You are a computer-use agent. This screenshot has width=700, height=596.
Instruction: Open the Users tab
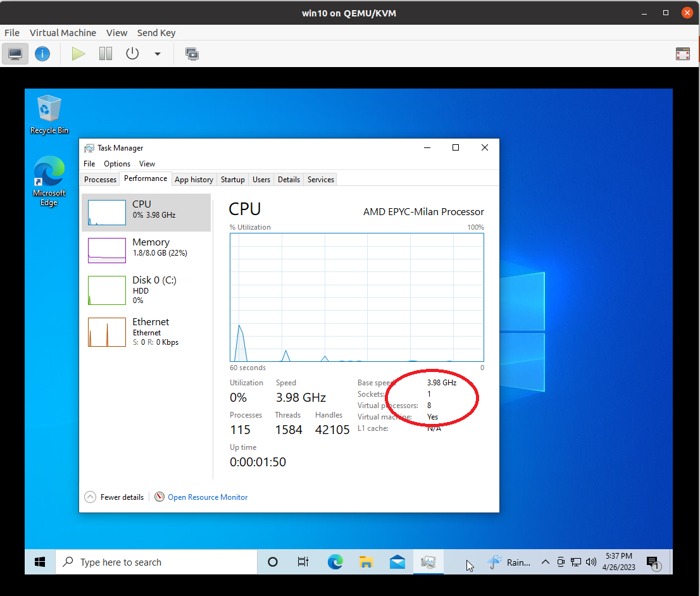261,180
